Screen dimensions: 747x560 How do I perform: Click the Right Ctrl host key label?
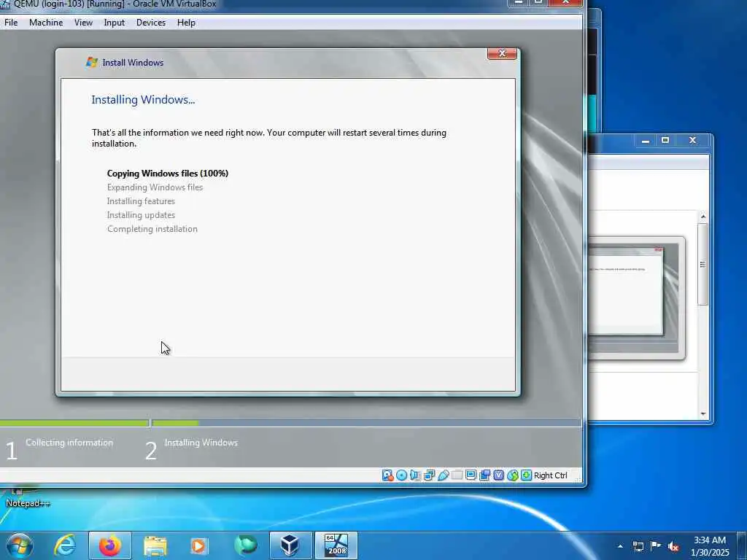550,475
